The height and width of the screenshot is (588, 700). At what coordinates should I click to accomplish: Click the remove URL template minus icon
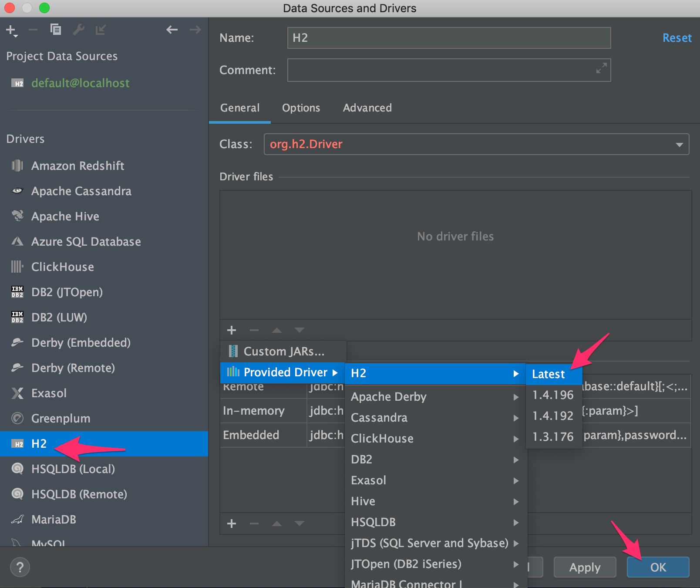[x=254, y=524]
